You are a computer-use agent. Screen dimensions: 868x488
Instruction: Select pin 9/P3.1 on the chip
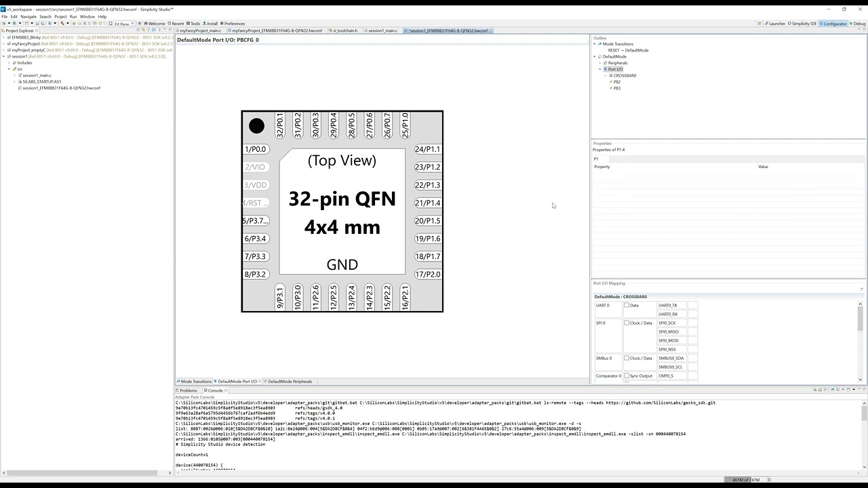point(280,298)
